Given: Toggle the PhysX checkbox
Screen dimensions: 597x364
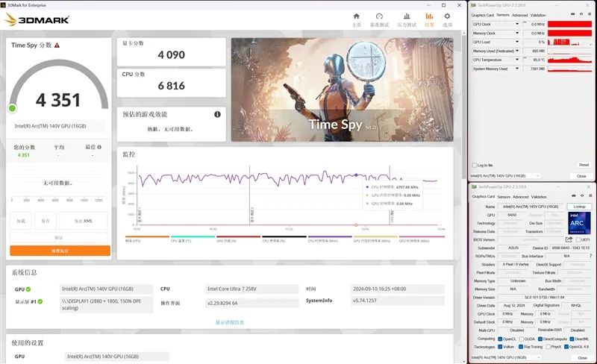Looking at the screenshot, I should tap(548, 347).
